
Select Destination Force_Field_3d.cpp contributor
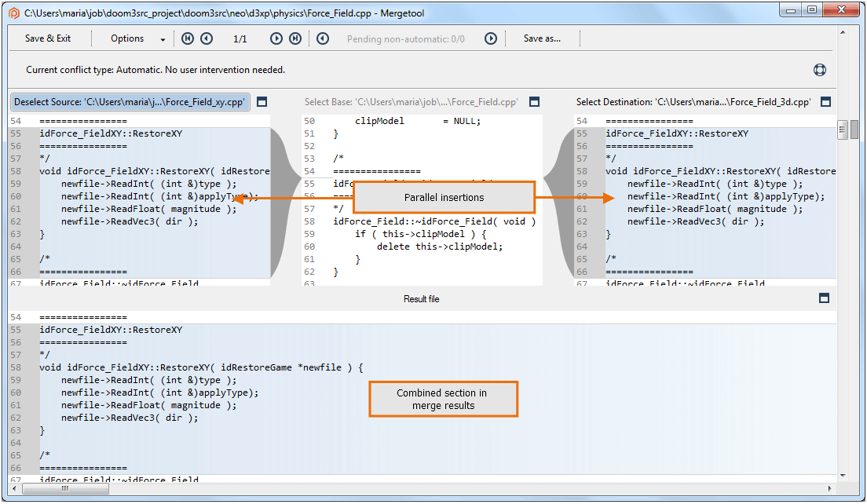click(x=693, y=102)
